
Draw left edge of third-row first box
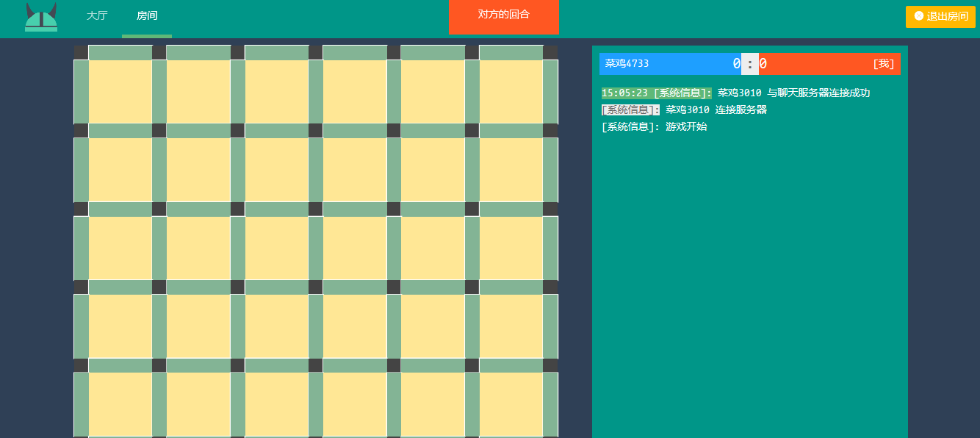81,248
